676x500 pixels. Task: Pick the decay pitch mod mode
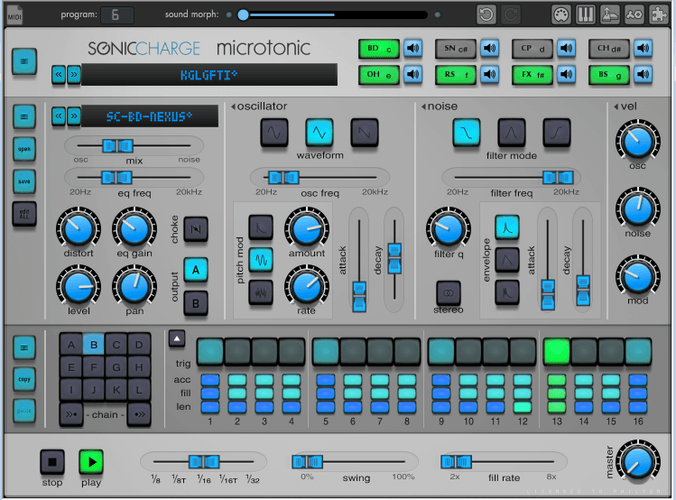(x=261, y=226)
